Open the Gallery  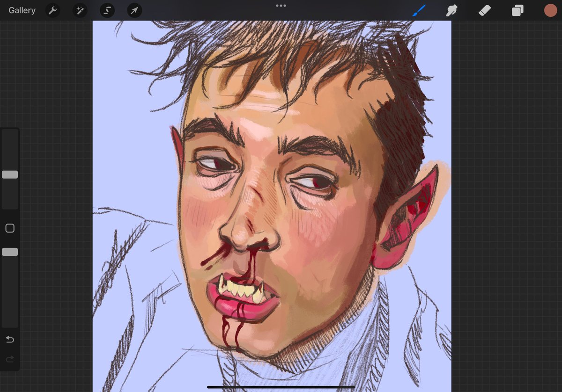coord(22,10)
